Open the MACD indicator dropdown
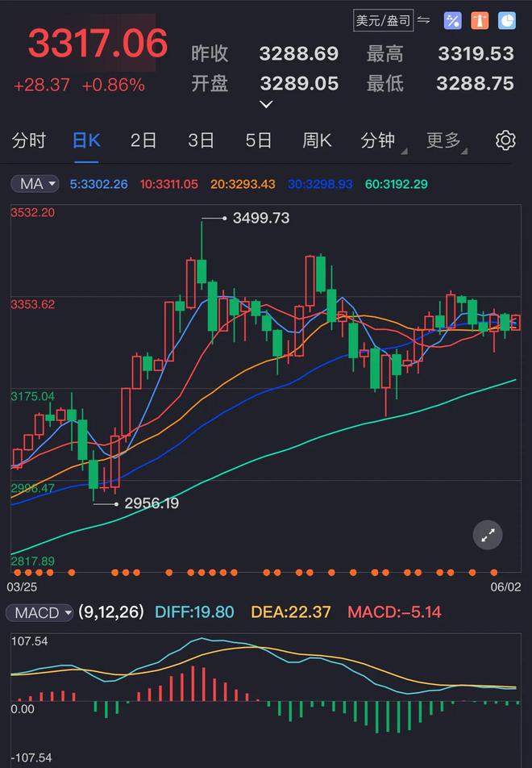Image resolution: width=532 pixels, height=768 pixels. 39,612
